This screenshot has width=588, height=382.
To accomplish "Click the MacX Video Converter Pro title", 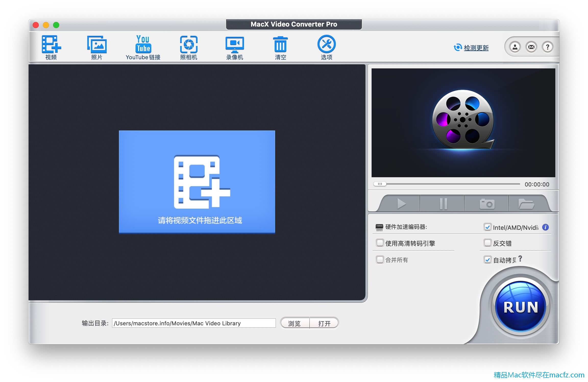I will (x=294, y=24).
